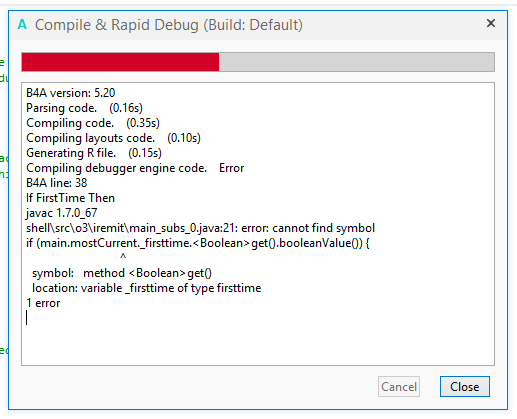Click the caret ^ marker under the code

coord(123,257)
